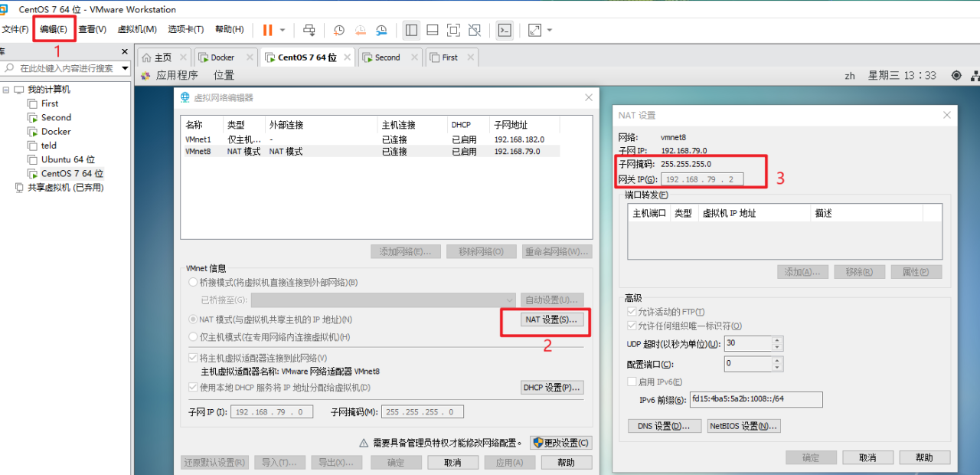Open the 文件(F) menu
The image size is (980, 475).
pyautogui.click(x=15, y=29)
